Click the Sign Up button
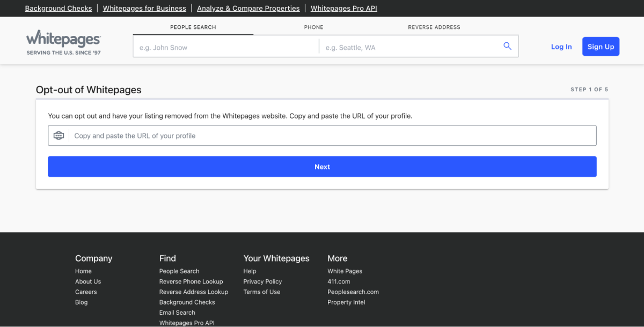 click(601, 47)
